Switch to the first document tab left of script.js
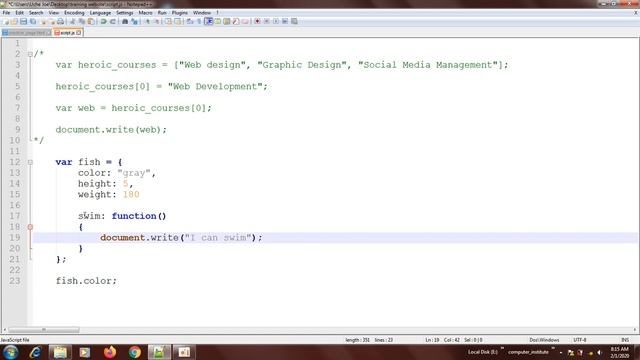The width and height of the screenshot is (640, 360). [27, 33]
